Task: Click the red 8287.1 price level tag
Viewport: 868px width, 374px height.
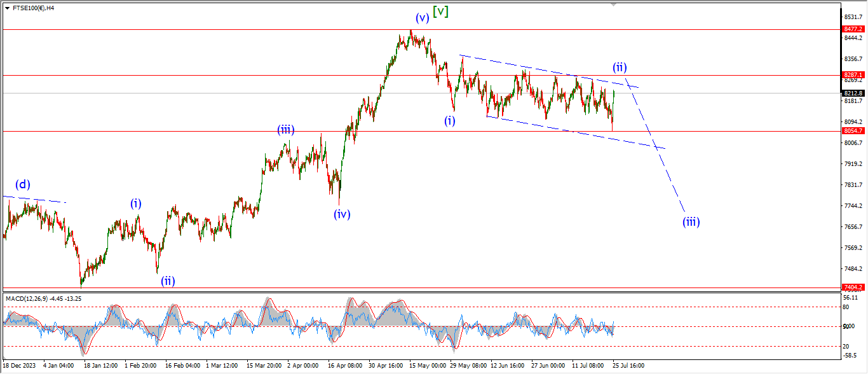Action: [x=853, y=75]
